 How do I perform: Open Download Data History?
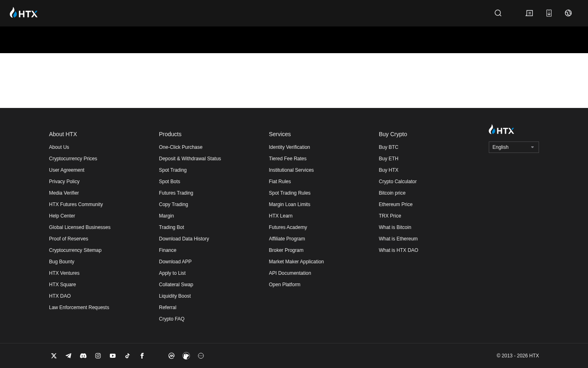pos(184,239)
